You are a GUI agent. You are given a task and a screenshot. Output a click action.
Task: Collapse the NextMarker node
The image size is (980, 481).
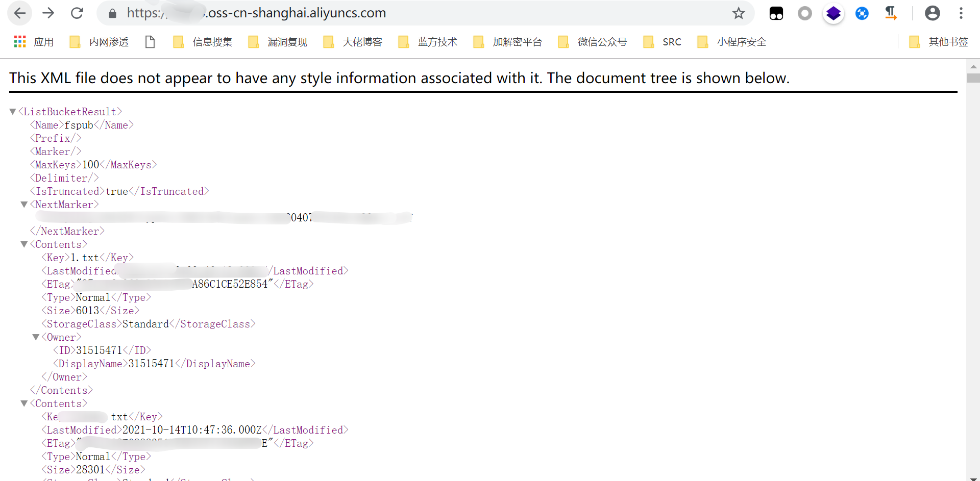[24, 205]
